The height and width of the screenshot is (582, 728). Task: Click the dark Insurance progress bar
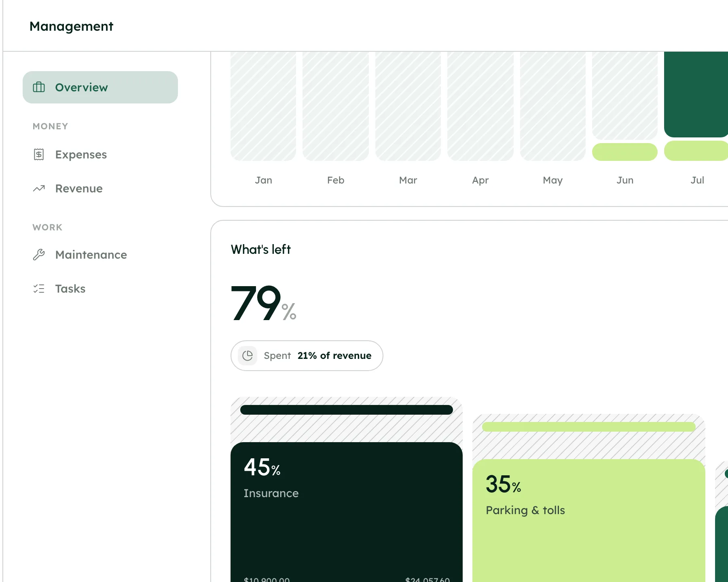pyautogui.click(x=347, y=410)
